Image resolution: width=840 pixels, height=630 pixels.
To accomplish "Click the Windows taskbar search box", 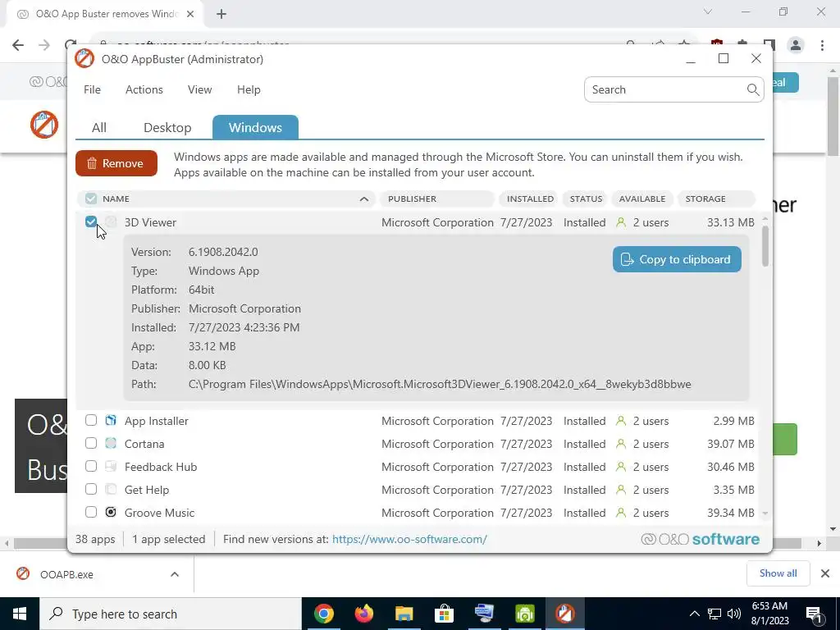I will click(x=171, y=614).
